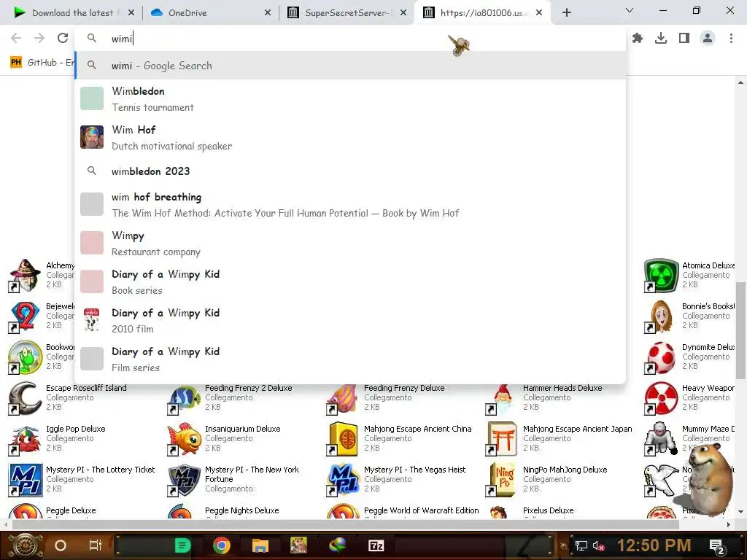Go forward to next page

click(x=39, y=38)
